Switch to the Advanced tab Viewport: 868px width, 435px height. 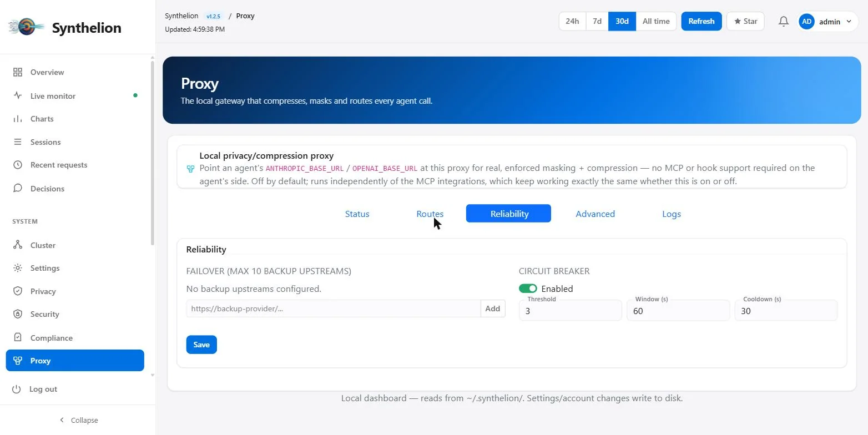point(595,214)
